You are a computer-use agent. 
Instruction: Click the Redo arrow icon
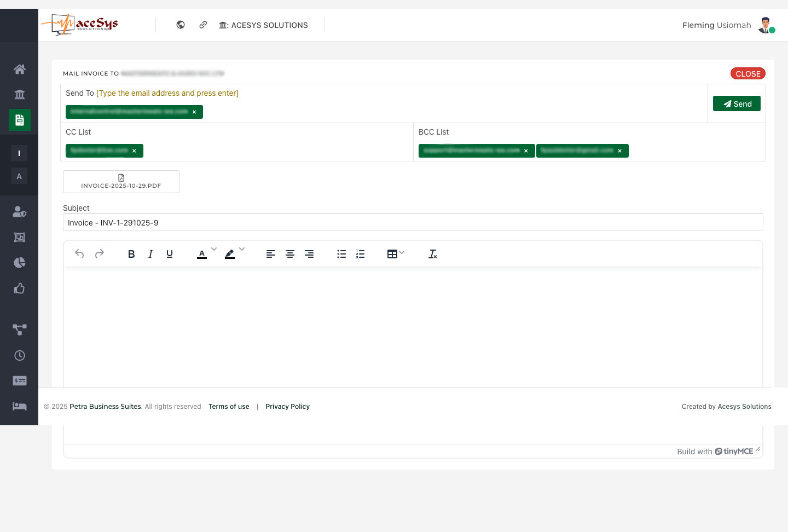point(100,254)
